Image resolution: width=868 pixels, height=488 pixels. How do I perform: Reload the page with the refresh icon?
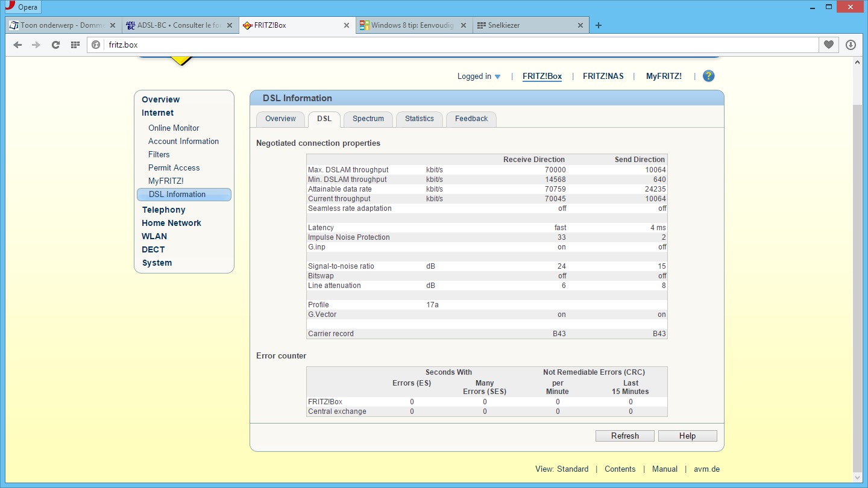(55, 45)
